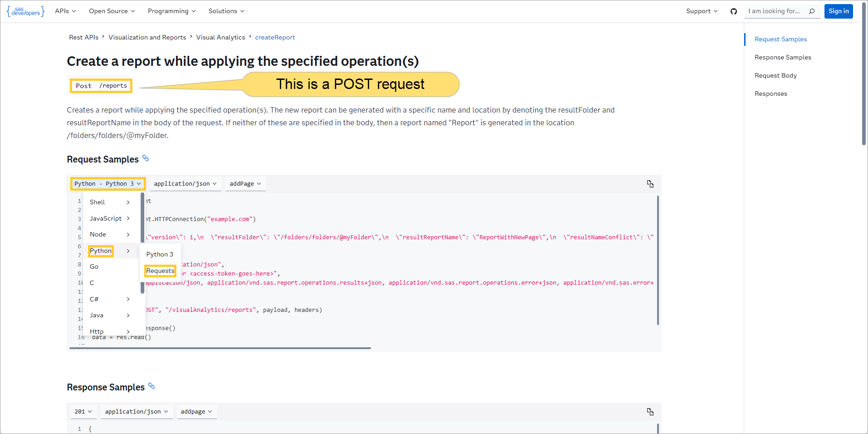Navigate to Request Body in right sidebar
This screenshot has height=434, width=868.
[x=775, y=75]
